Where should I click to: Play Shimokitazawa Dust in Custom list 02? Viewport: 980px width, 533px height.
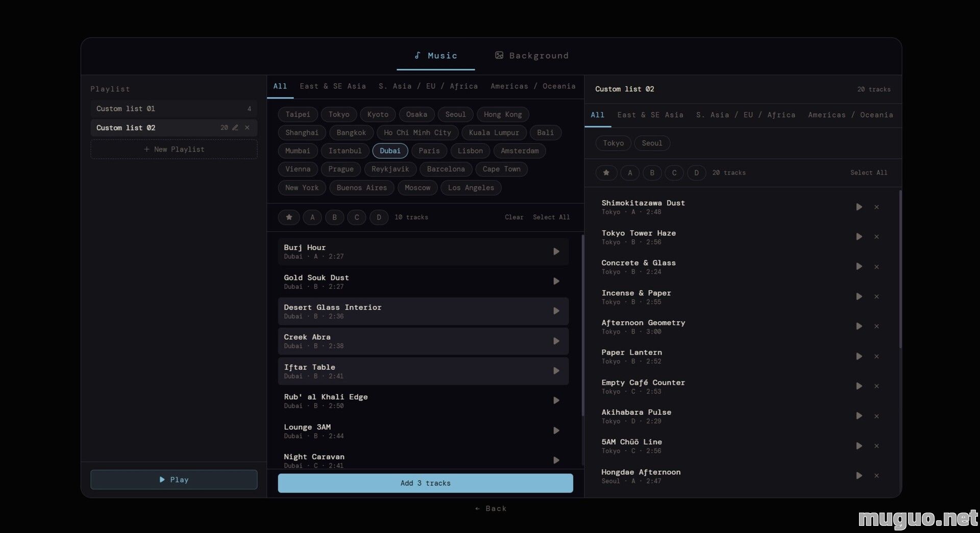[x=859, y=207]
